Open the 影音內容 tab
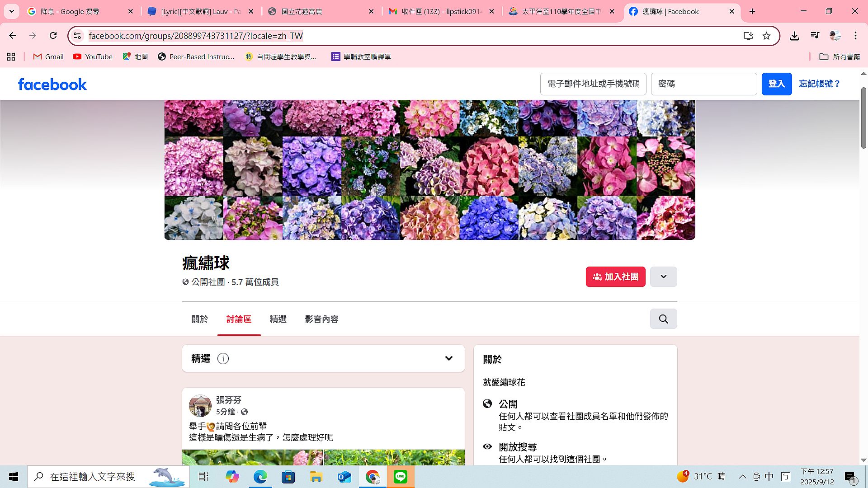 (321, 319)
